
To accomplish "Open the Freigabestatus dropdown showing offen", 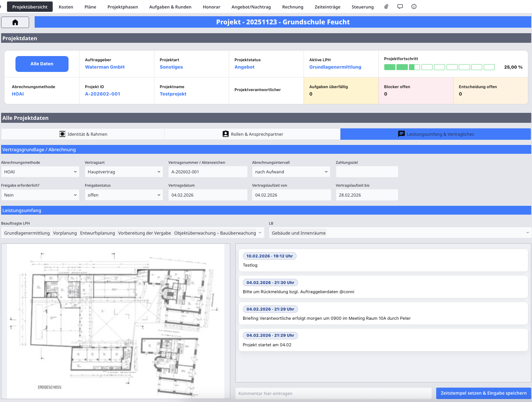I will tap(123, 195).
